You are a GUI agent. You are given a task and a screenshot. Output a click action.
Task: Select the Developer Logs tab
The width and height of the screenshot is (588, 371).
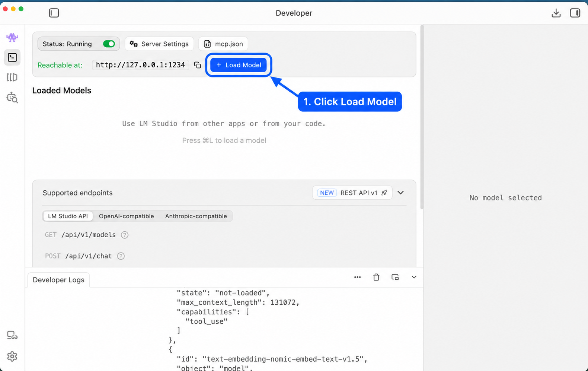pos(58,280)
